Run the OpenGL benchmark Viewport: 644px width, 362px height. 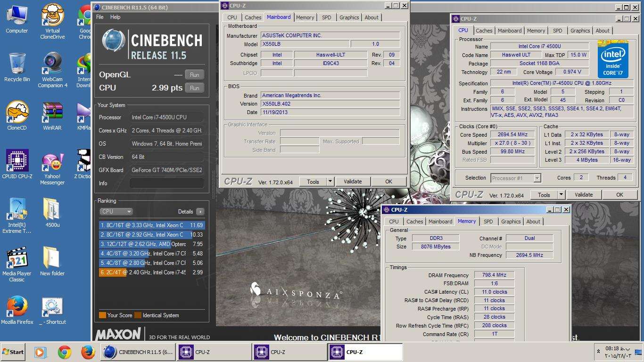(x=195, y=75)
